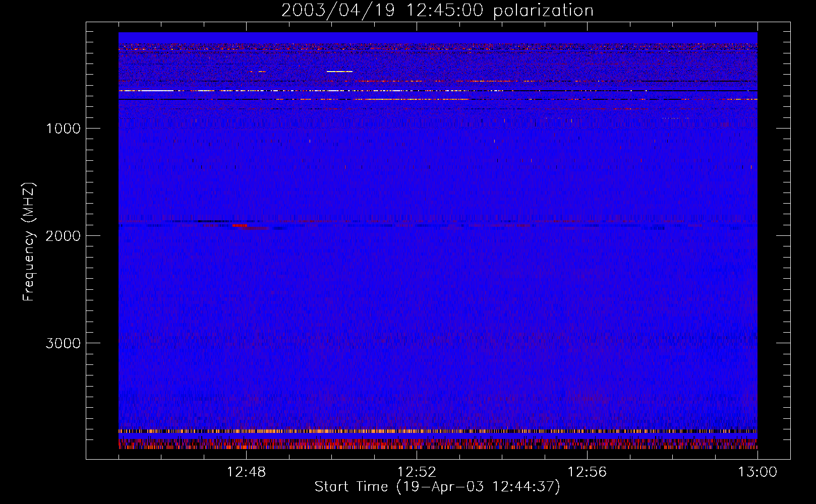Click the spectrogram at 3000 MHz and 12:52
This screenshot has width=816, height=504.
[x=417, y=343]
